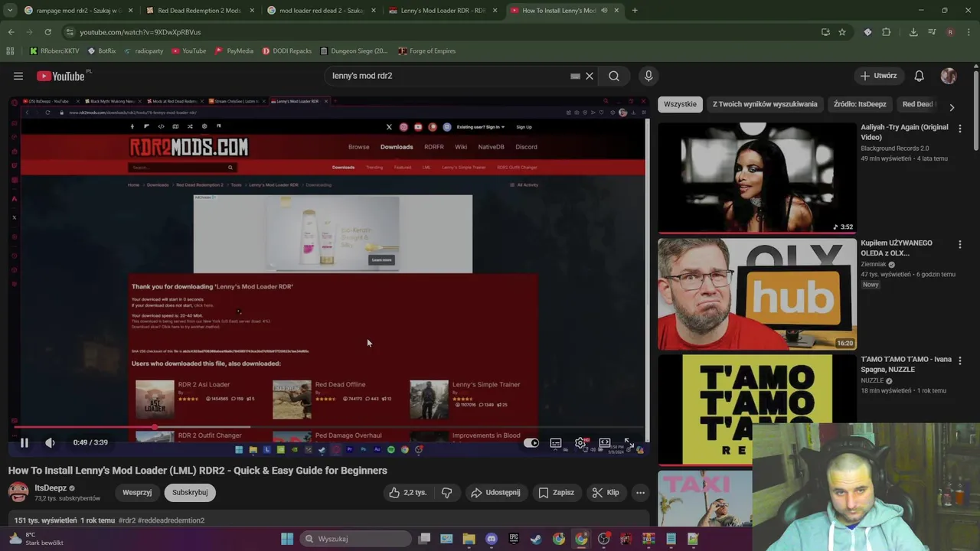Open the DODI Repacks bookmark
This screenshot has height=551, width=980.
click(x=287, y=51)
